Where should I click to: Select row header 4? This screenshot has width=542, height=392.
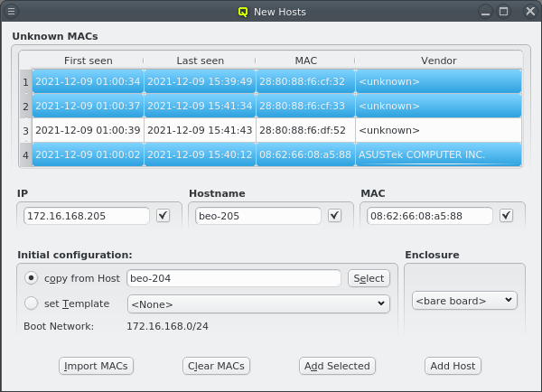tap(25, 154)
